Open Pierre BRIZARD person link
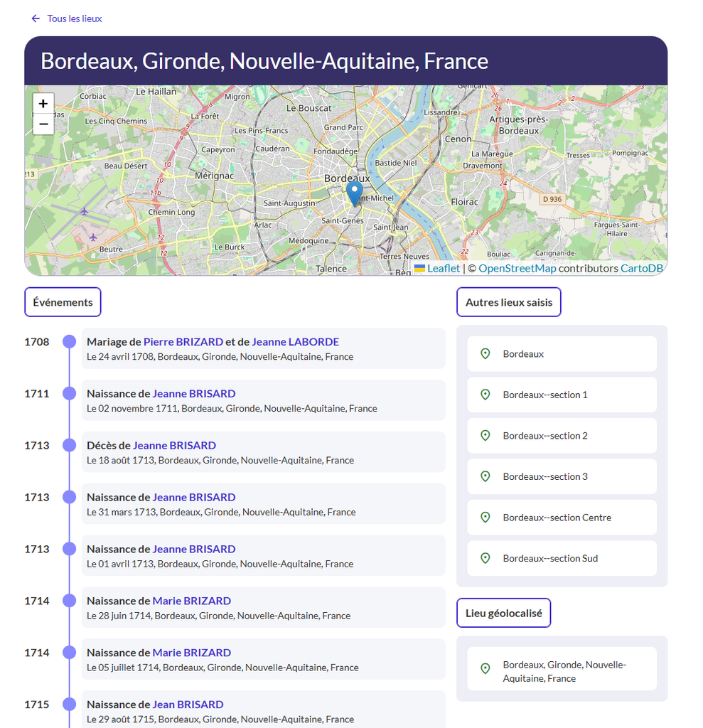 click(183, 342)
